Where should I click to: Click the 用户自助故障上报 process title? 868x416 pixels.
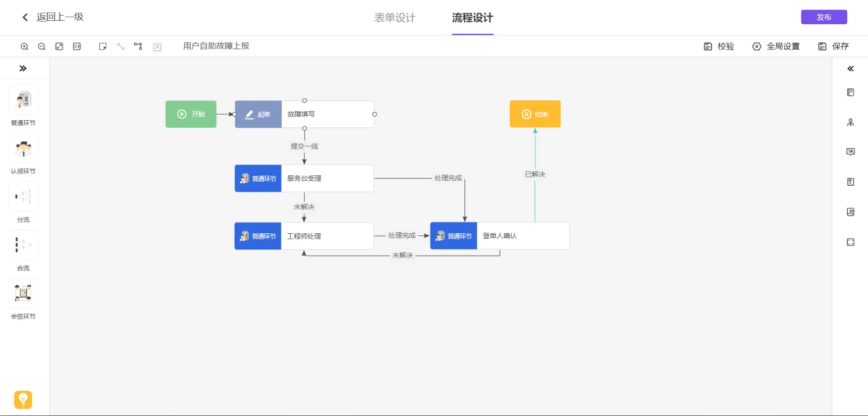click(x=216, y=46)
